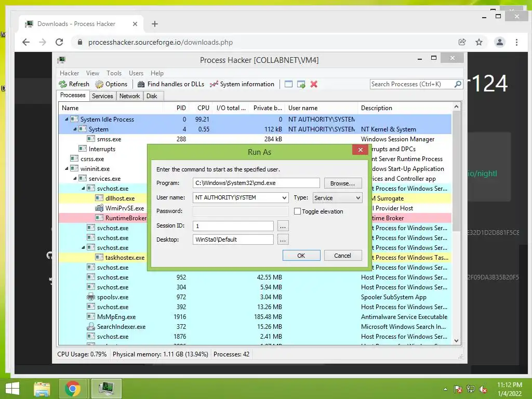The width and height of the screenshot is (532, 399).
Task: Click the SearchIndexer.exe icon
Action: [x=91, y=326]
